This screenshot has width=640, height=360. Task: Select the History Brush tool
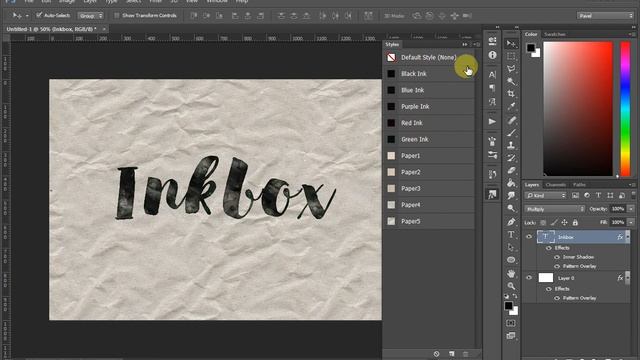[511, 158]
